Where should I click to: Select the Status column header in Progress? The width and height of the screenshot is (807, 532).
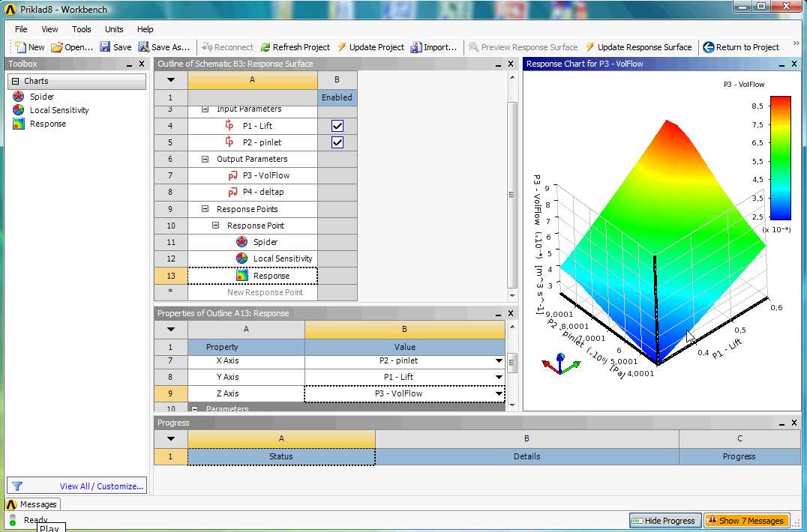click(281, 456)
